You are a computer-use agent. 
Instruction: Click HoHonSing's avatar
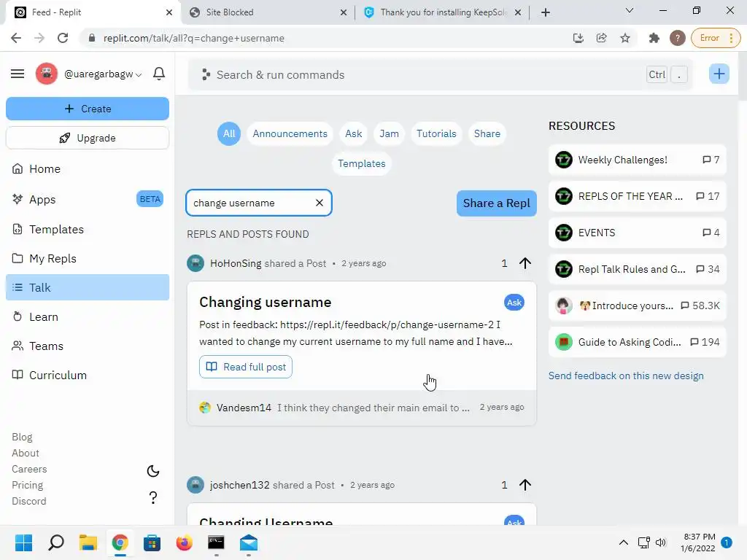[196, 263]
